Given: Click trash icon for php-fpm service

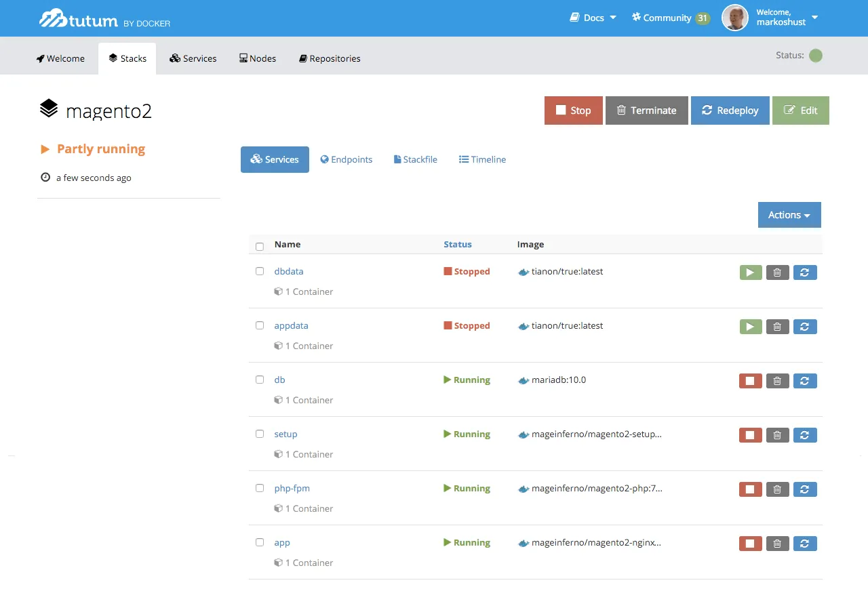Looking at the screenshot, I should tap(777, 489).
